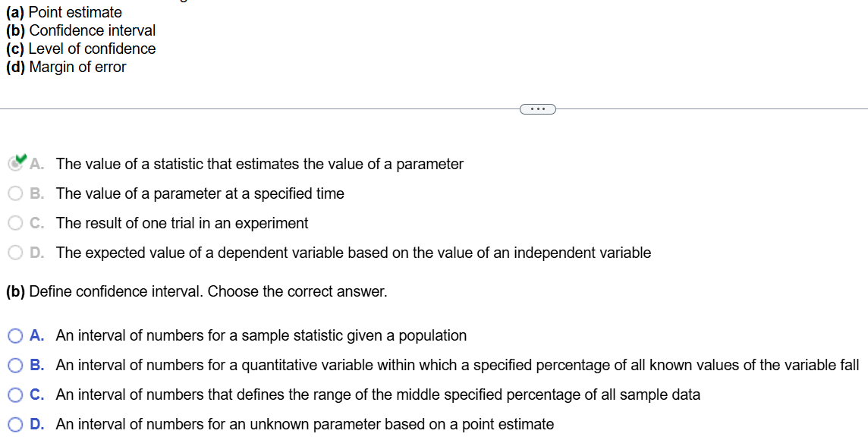This screenshot has width=868, height=440.
Task: Expand the ellipsis button on the divider
Action: 538,109
